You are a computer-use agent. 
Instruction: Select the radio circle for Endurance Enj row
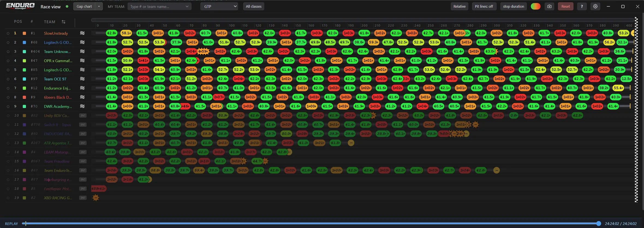coord(8,88)
